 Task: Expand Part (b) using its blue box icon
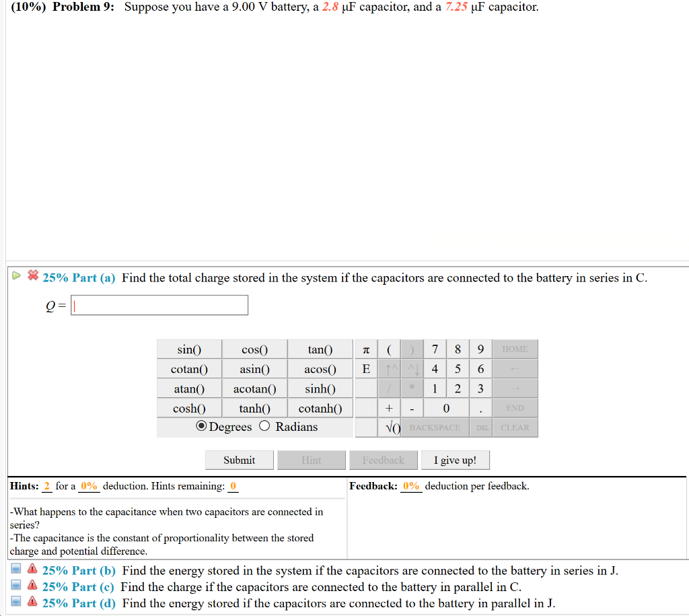pyautogui.click(x=16, y=568)
